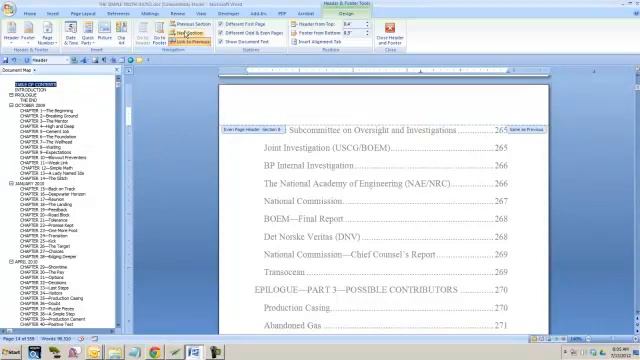Toggle Different Odd & Even Pages checkbox
Image resolution: width=640 pixels, height=360 pixels.
pos(220,33)
